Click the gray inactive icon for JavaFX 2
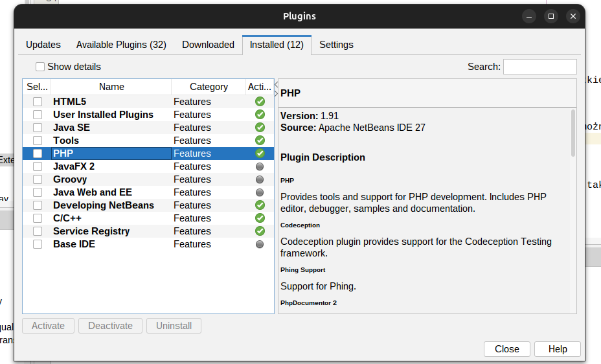Image resolution: width=601 pixels, height=364 pixels. [260, 166]
